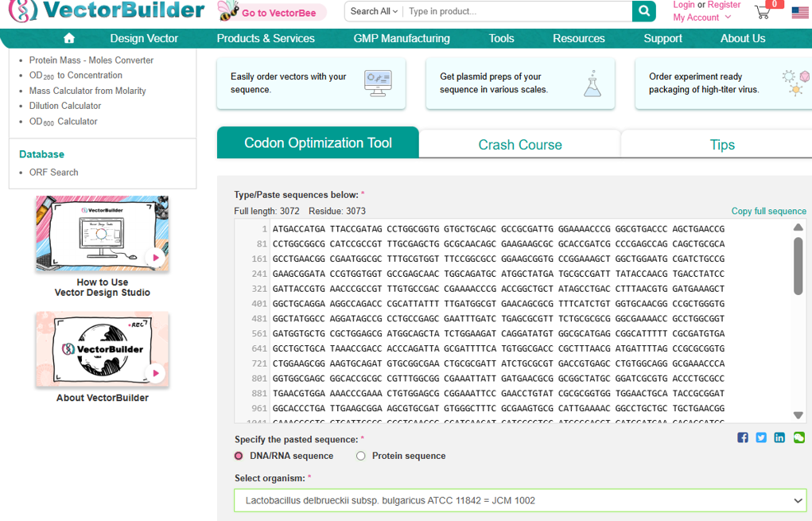This screenshot has width=812, height=521.
Task: Select DNA/RNA sequence radio button
Action: pos(239,456)
